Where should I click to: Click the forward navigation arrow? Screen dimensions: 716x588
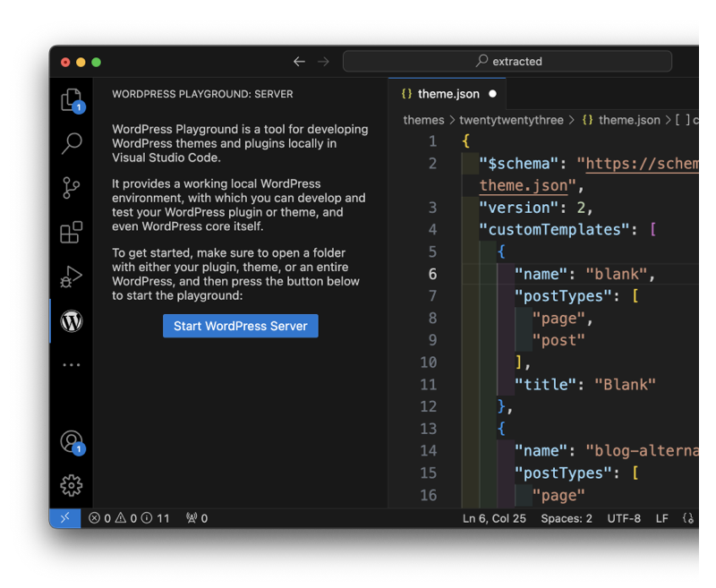tap(323, 61)
